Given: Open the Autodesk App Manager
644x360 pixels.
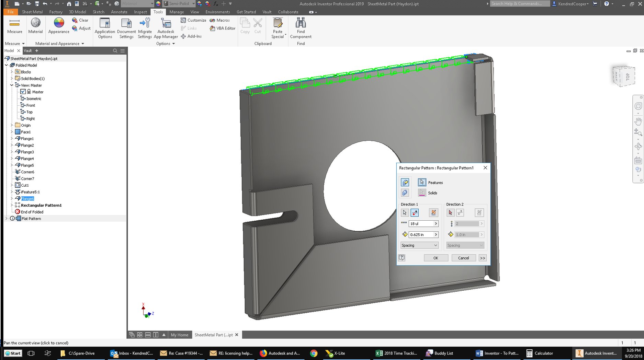Looking at the screenshot, I should [x=166, y=28].
